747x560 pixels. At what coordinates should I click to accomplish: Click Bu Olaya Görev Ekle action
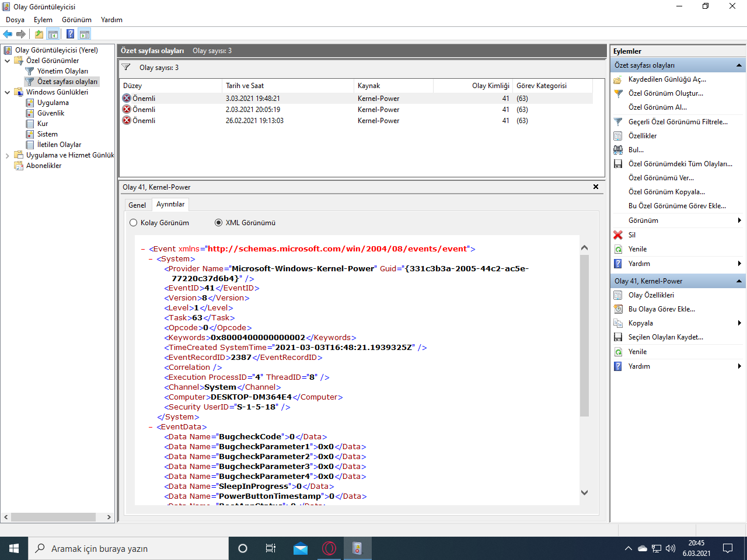[661, 309]
